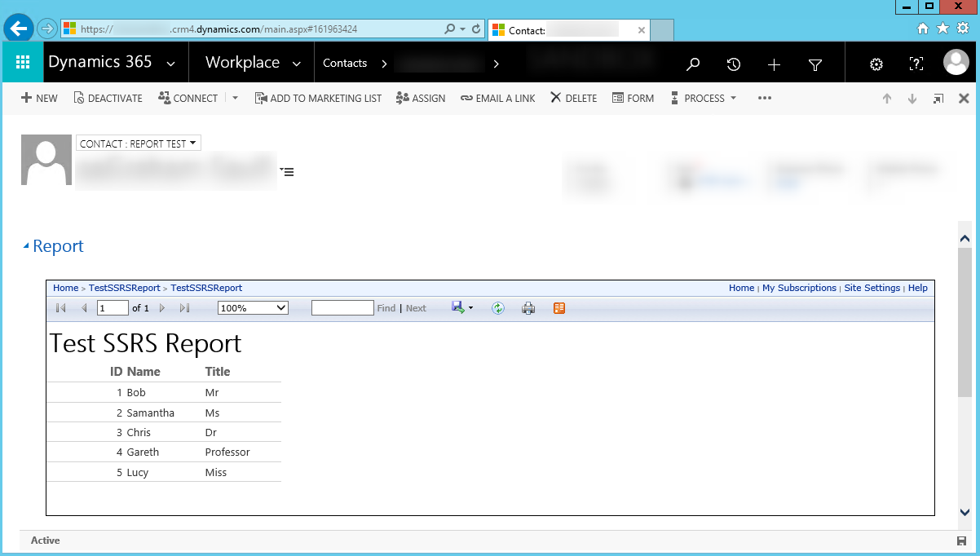Expand the Process dropdown in command bar
The height and width of the screenshot is (556, 980).
pyautogui.click(x=704, y=98)
